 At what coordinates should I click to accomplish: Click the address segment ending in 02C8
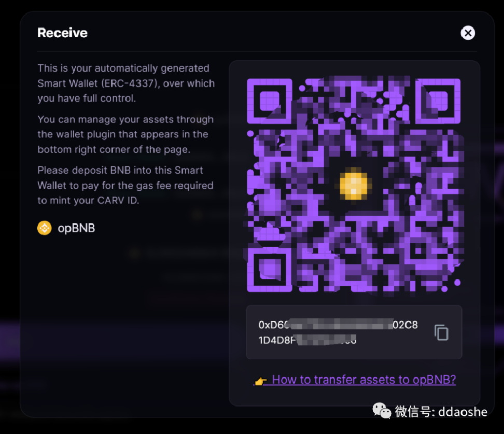[x=405, y=325]
